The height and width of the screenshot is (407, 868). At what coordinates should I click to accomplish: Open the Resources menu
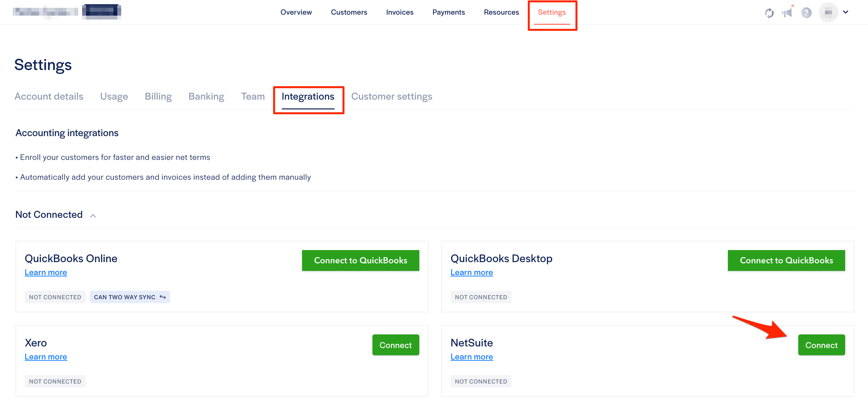click(501, 12)
